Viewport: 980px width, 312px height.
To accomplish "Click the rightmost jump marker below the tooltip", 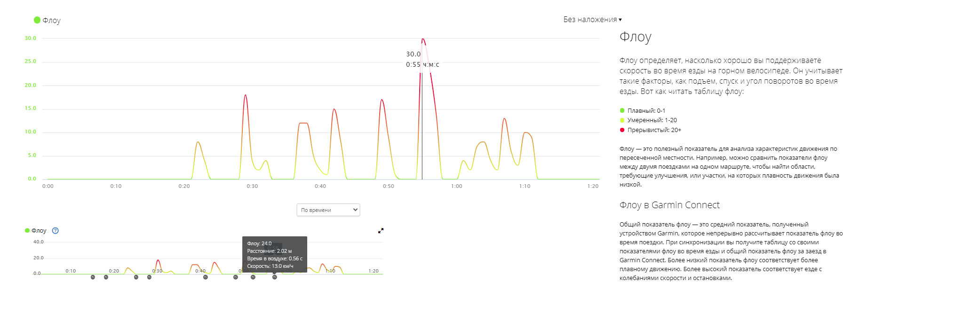I will [275, 277].
